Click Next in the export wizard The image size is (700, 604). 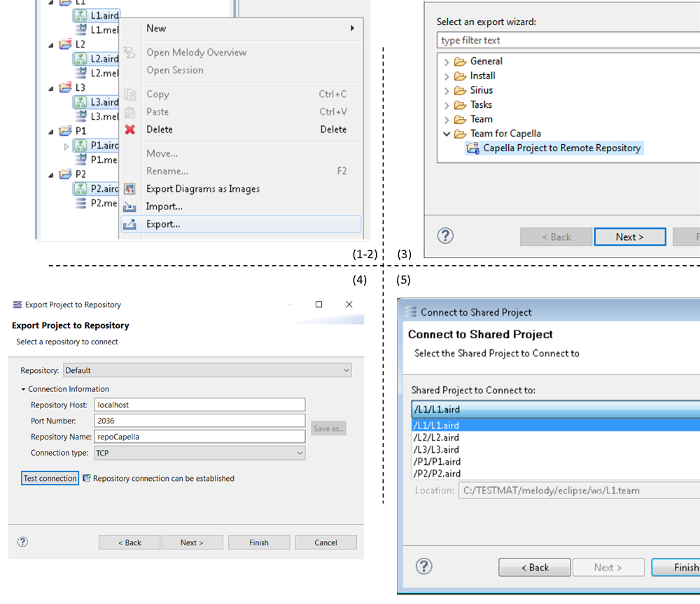[x=629, y=236]
